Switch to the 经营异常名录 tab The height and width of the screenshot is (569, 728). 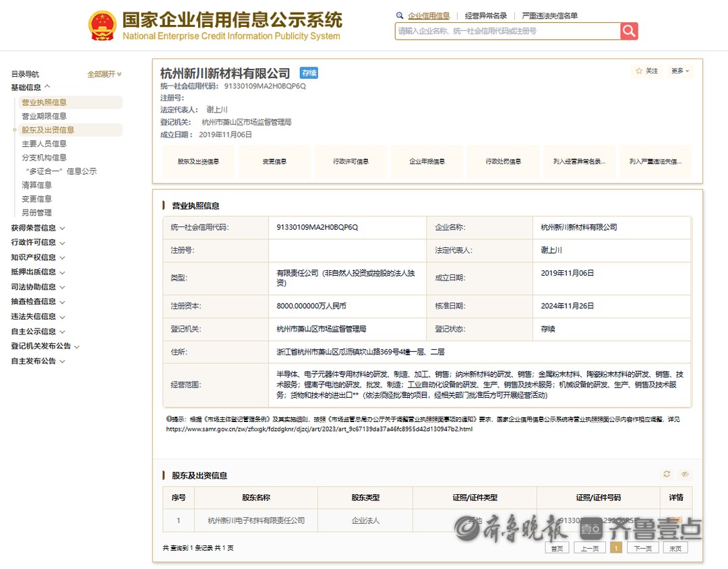[x=485, y=16]
